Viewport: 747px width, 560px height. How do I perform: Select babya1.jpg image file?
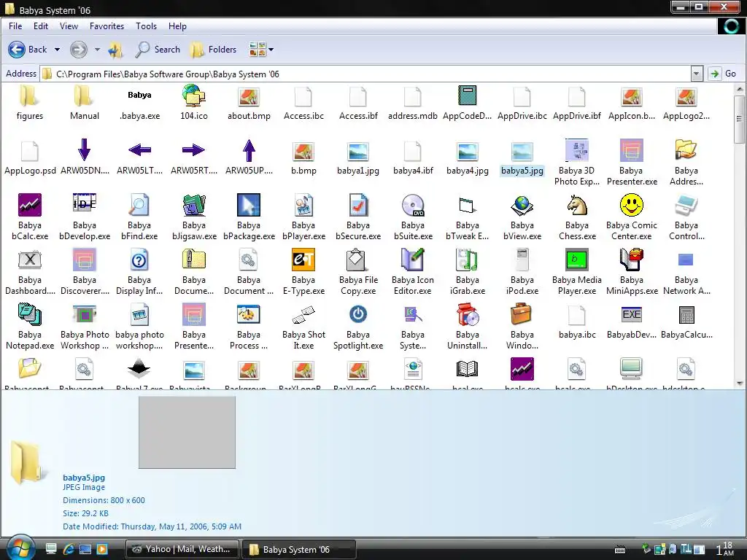[358, 152]
